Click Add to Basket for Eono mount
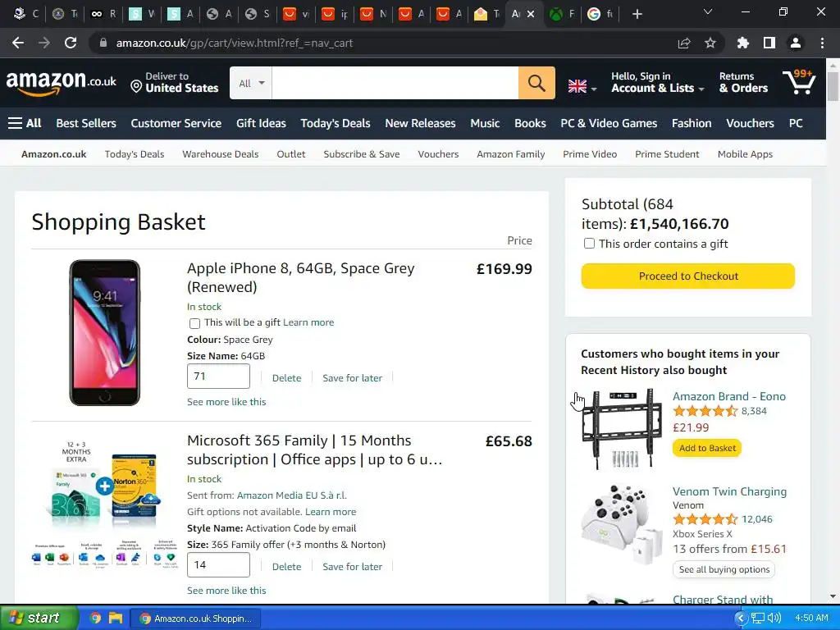840x630 pixels. [707, 448]
